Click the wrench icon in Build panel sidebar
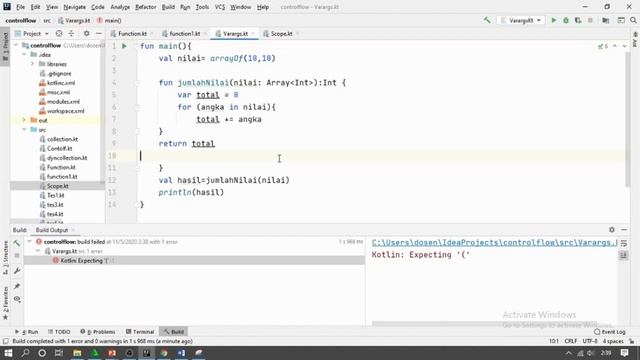The height and width of the screenshot is (360, 640). point(17,271)
